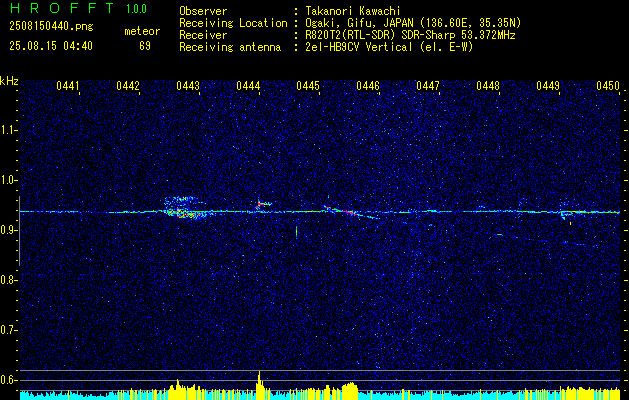Click the red meteor echo near 0444
This screenshot has width=629, height=400.
[x=263, y=205]
